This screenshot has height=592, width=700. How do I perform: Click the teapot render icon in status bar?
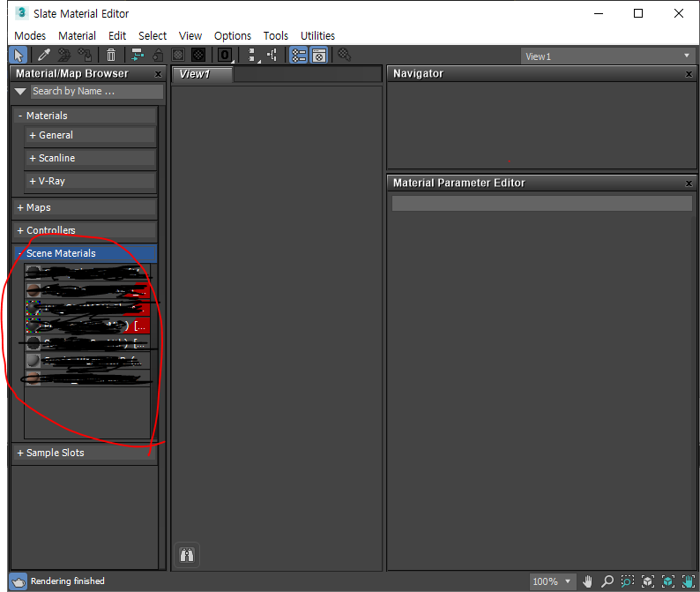point(19,581)
